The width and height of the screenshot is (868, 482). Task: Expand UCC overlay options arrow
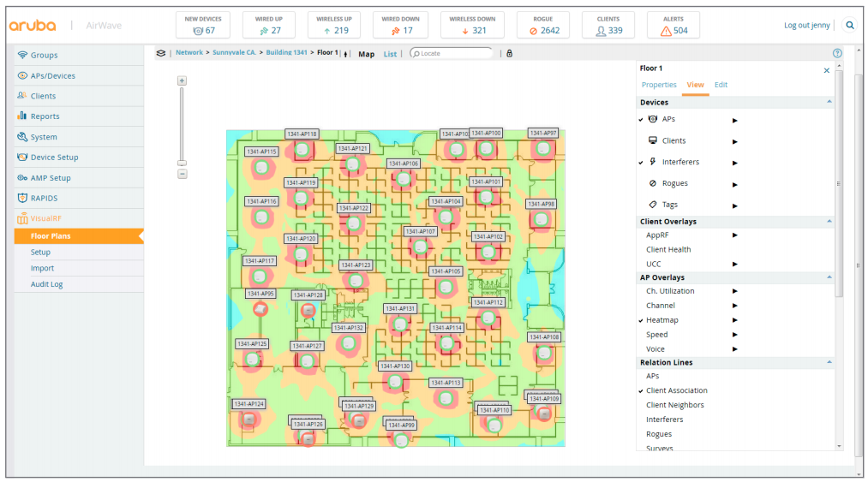click(x=734, y=264)
